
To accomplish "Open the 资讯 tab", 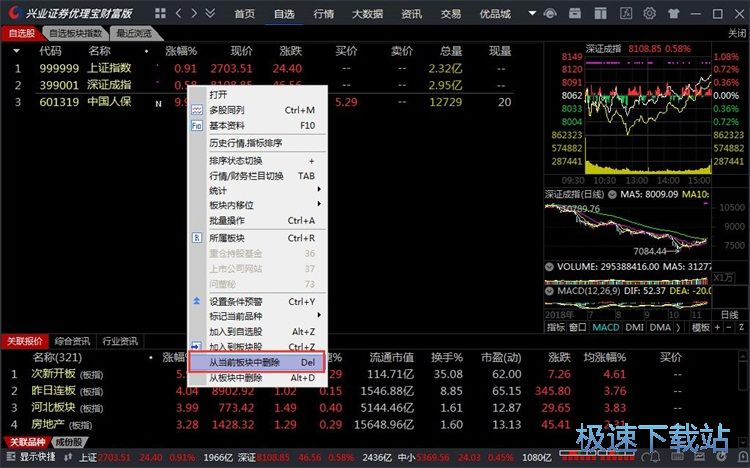I will 411,14.
